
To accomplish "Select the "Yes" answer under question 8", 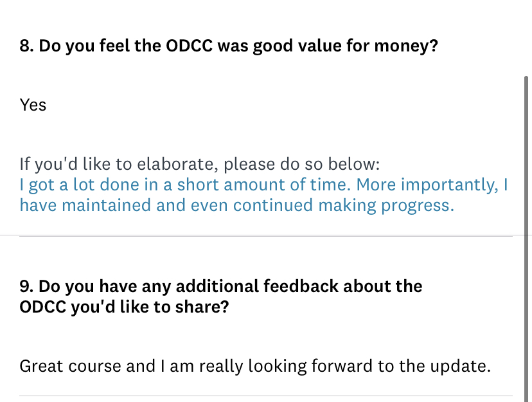I will [x=33, y=105].
